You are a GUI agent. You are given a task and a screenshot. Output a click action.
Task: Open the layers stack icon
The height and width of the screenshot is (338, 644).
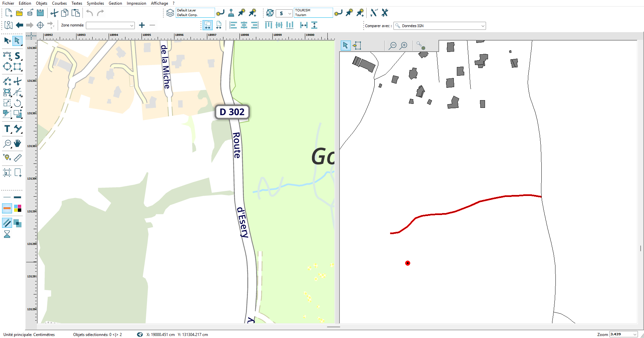click(170, 13)
